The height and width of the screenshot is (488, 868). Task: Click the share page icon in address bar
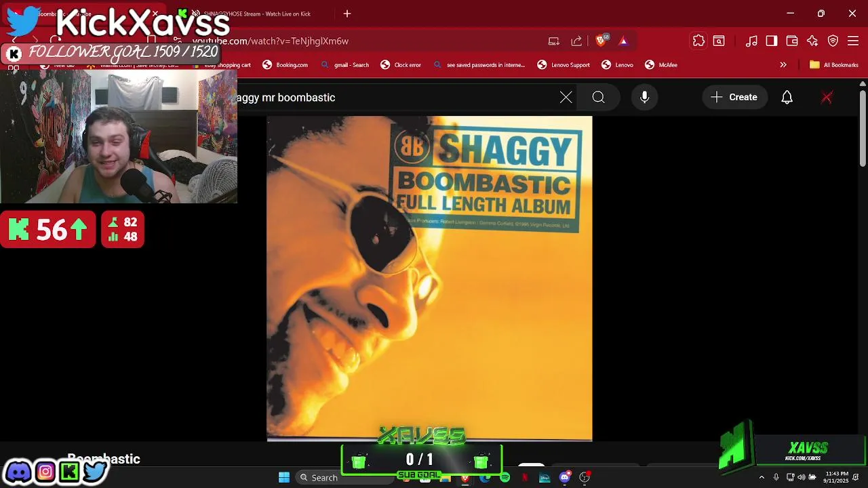(x=576, y=41)
